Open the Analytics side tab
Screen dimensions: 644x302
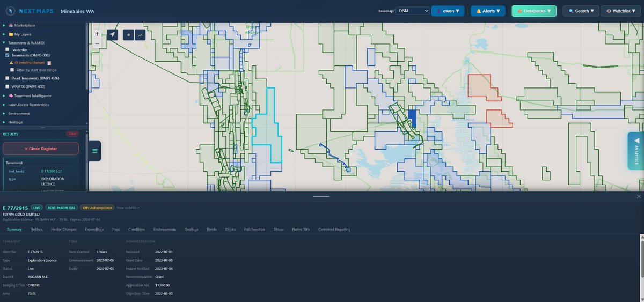pos(636,151)
